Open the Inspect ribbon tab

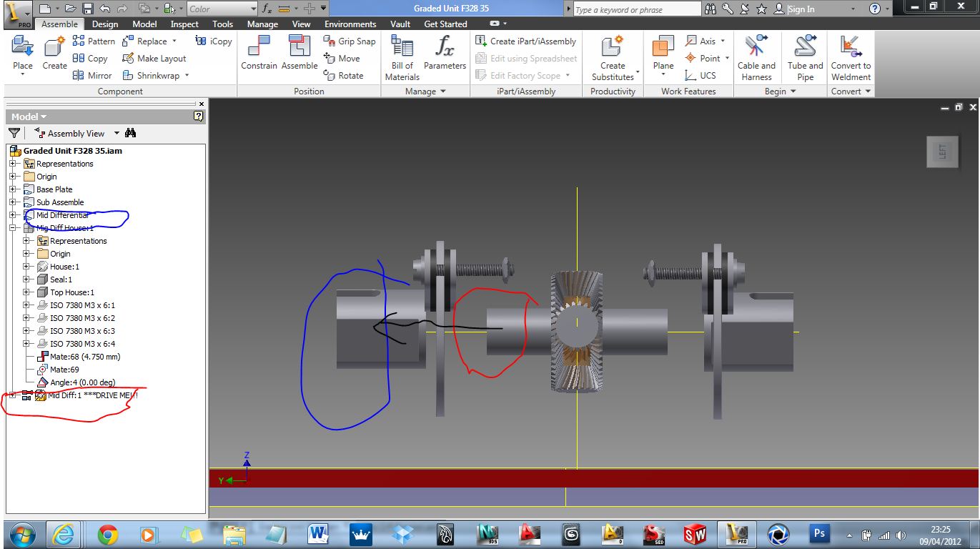pos(184,24)
